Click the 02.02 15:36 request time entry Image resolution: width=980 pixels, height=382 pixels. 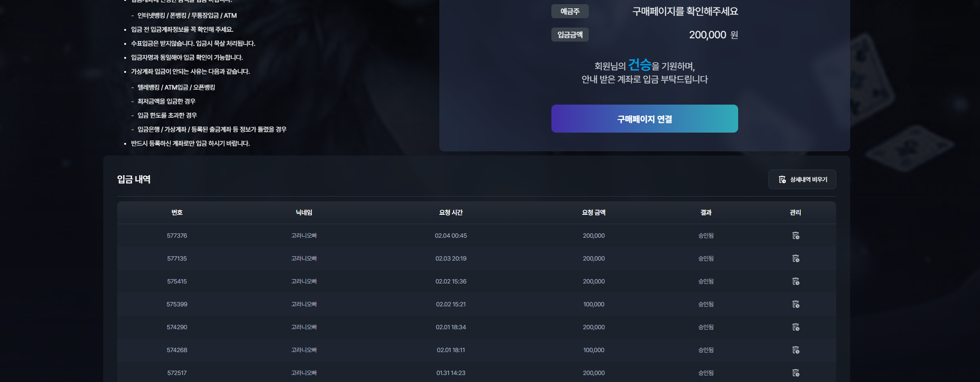click(x=451, y=281)
